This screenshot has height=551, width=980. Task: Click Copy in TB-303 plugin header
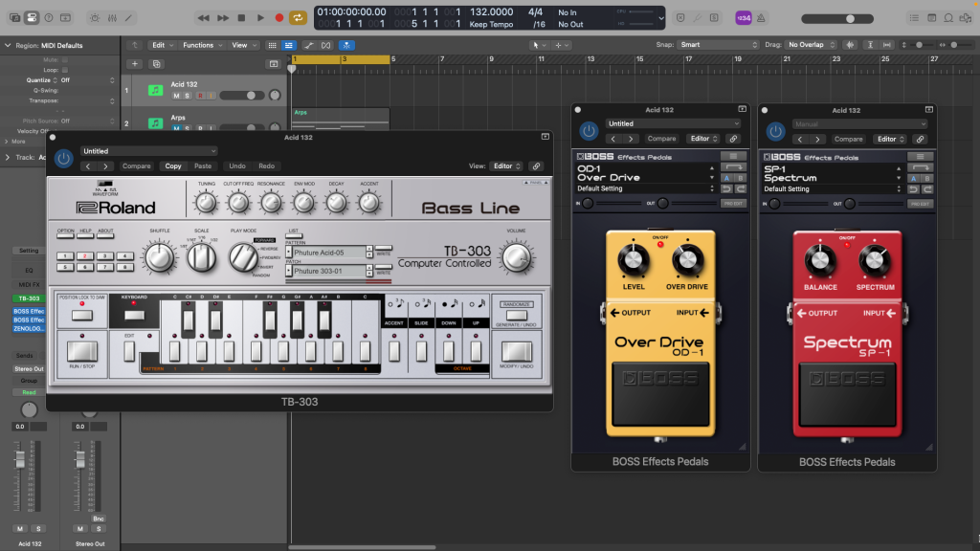coord(173,166)
